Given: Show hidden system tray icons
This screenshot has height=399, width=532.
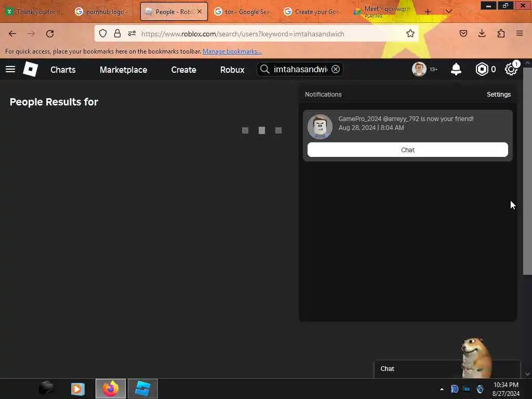Looking at the screenshot, I should (x=442, y=389).
